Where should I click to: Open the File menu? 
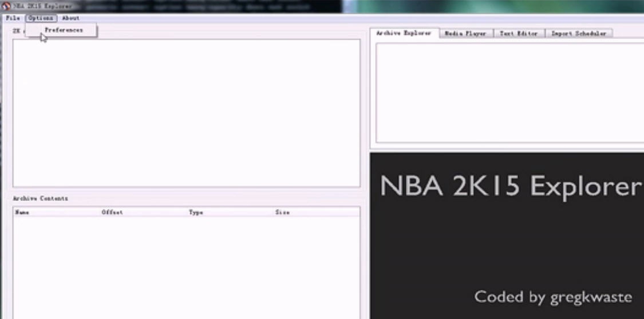tap(13, 18)
